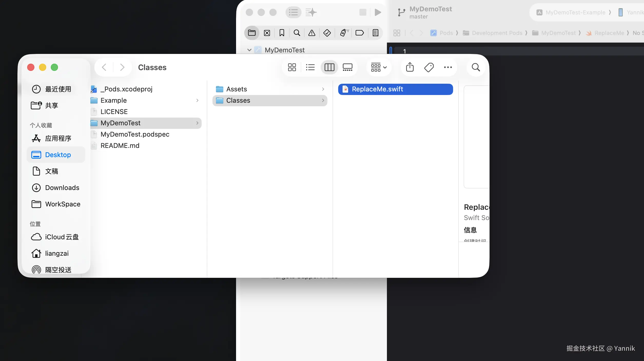Viewport: 644px width, 361px height.
Task: Go back in Finder navigation
Action: click(x=104, y=67)
